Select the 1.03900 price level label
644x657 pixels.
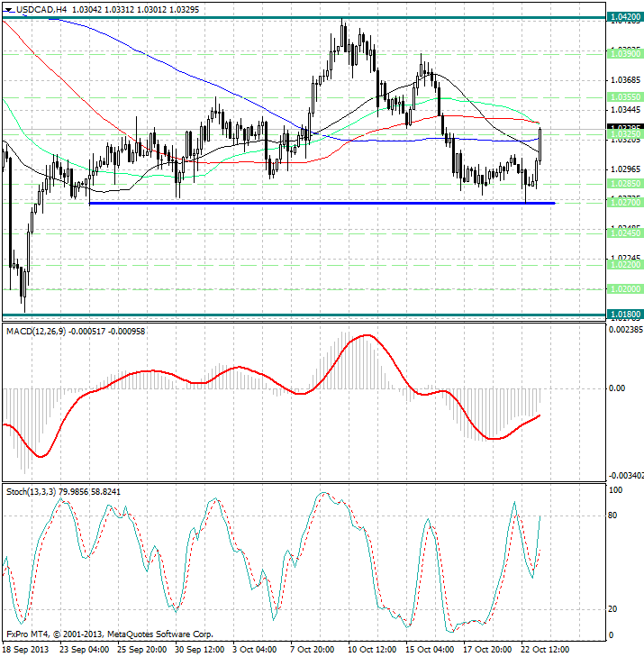625,54
